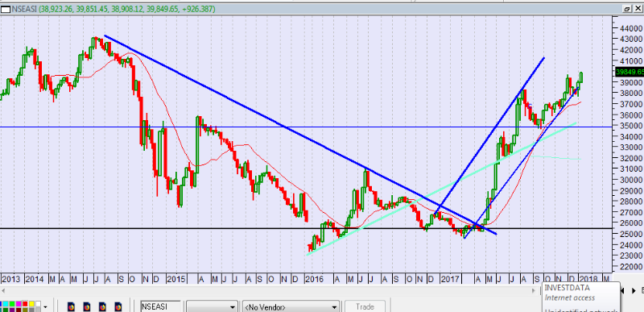The image size is (644, 312).
Task: Click the 2015 label on the date axis
Action: 176,279
